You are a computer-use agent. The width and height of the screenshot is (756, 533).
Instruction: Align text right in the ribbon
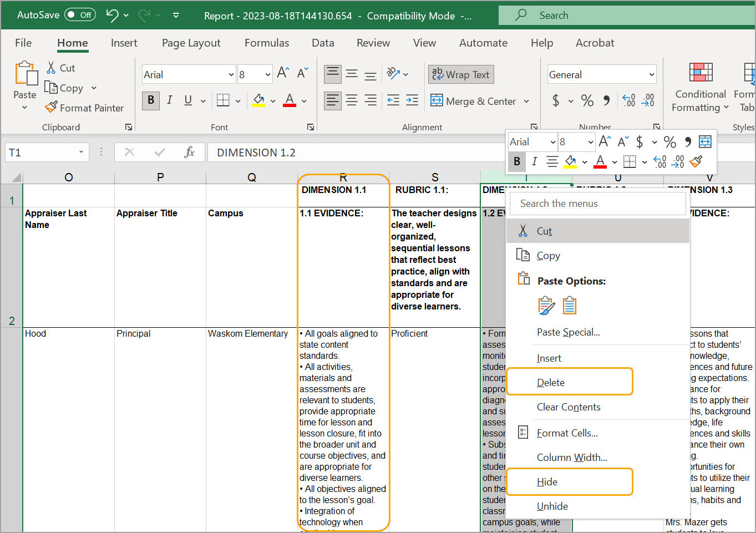point(371,100)
